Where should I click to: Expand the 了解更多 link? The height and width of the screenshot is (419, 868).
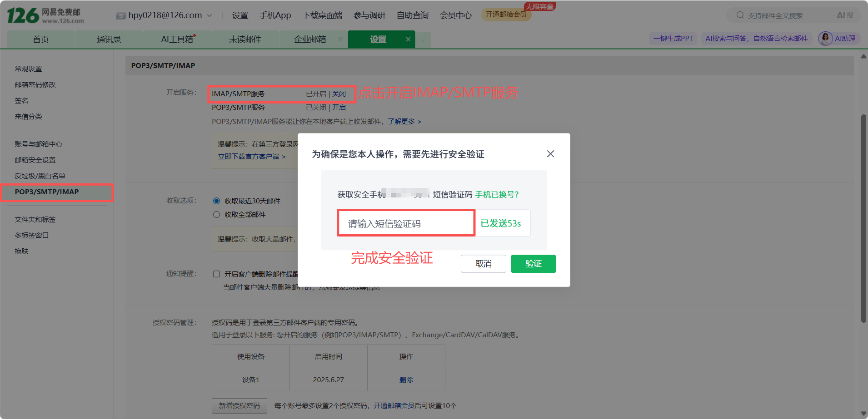[x=404, y=122]
